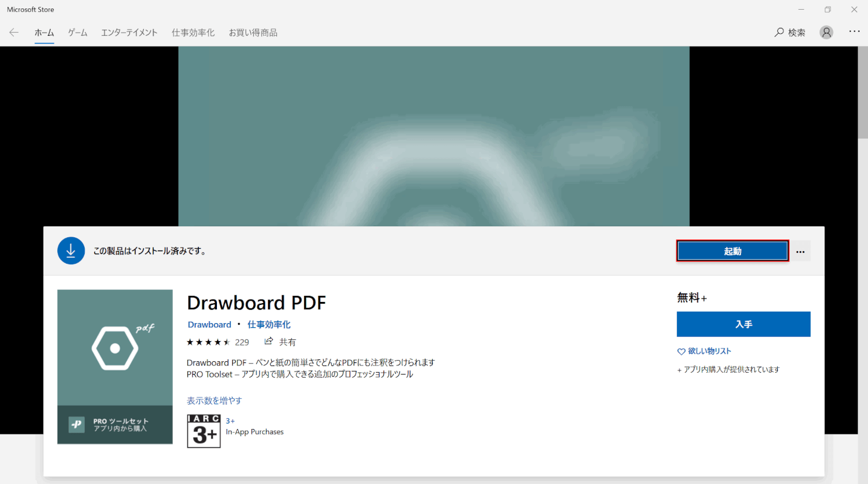The height and width of the screenshot is (484, 868).
Task: Click the Drawboard PDF app logo tile
Action: pyautogui.click(x=115, y=367)
